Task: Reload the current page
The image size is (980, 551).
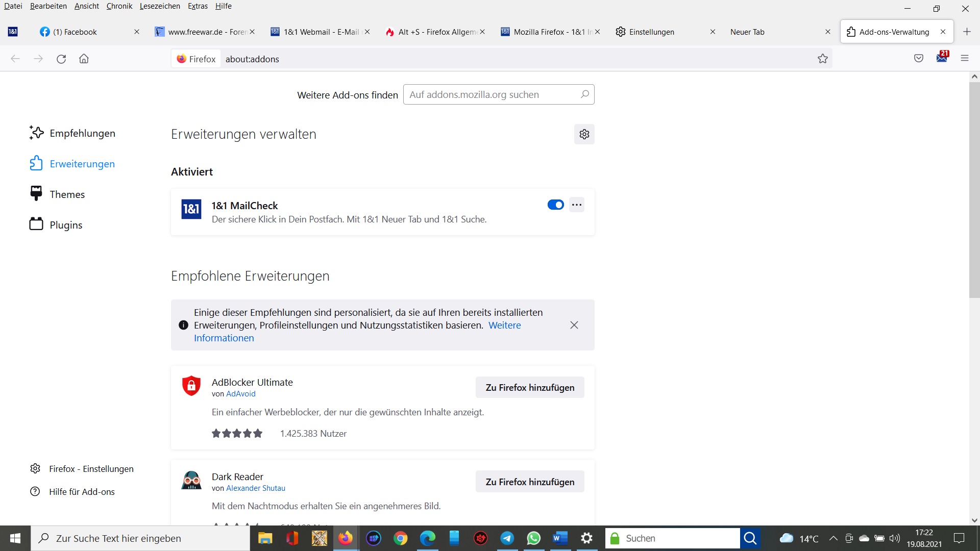Action: point(61,59)
